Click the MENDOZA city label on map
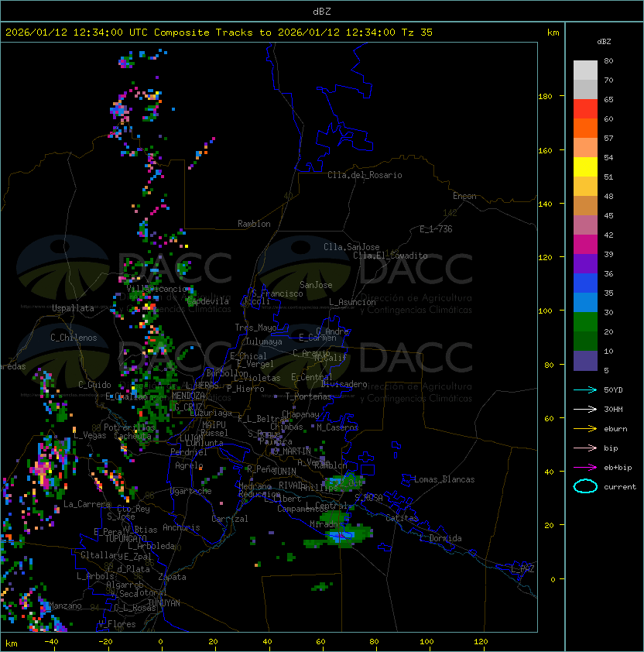This screenshot has height=652, width=644. (x=188, y=396)
